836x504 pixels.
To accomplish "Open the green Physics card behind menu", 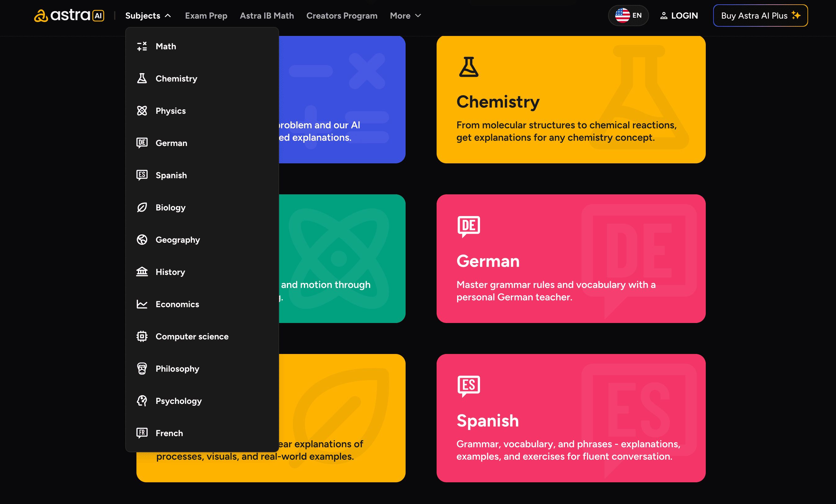I will click(342, 259).
